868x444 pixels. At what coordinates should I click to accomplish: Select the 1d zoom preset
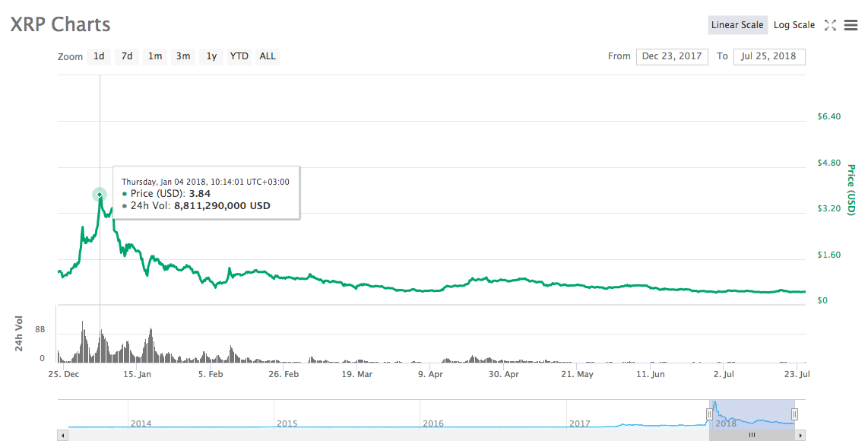pyautogui.click(x=98, y=56)
